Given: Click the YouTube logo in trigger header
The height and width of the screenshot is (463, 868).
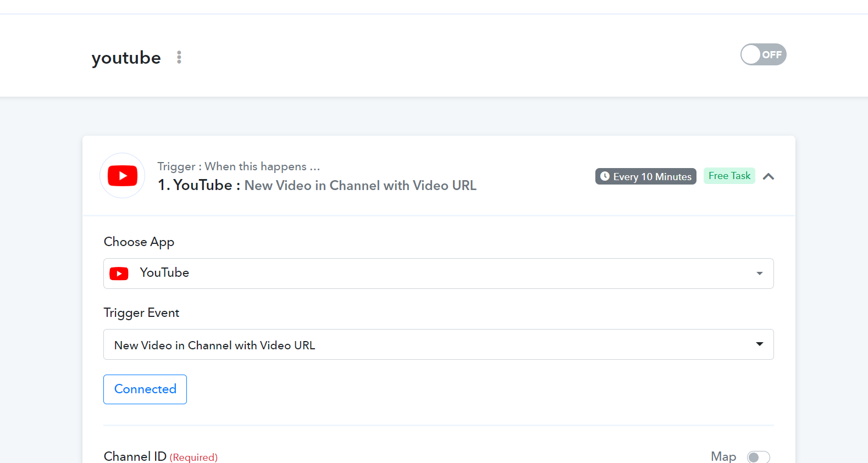Looking at the screenshot, I should [123, 176].
